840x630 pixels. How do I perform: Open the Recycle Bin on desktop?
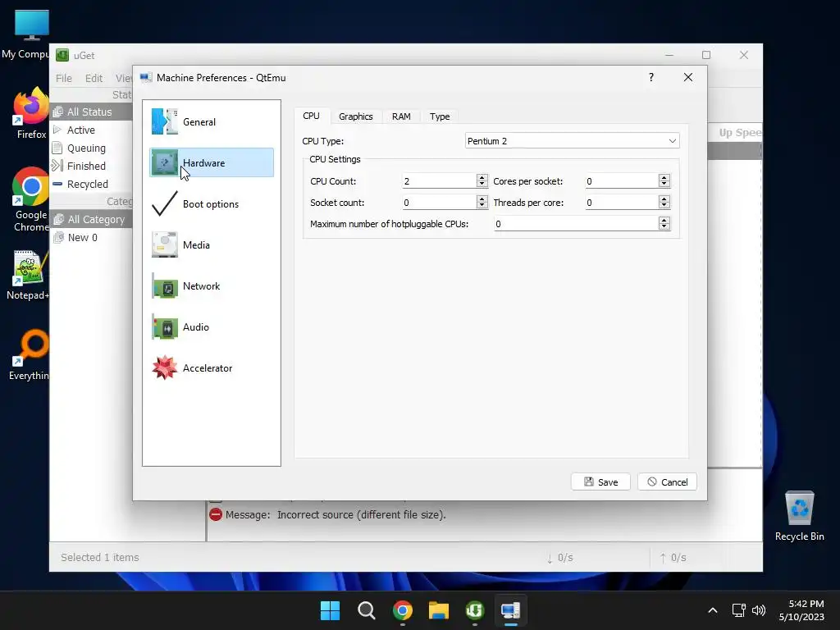799,516
